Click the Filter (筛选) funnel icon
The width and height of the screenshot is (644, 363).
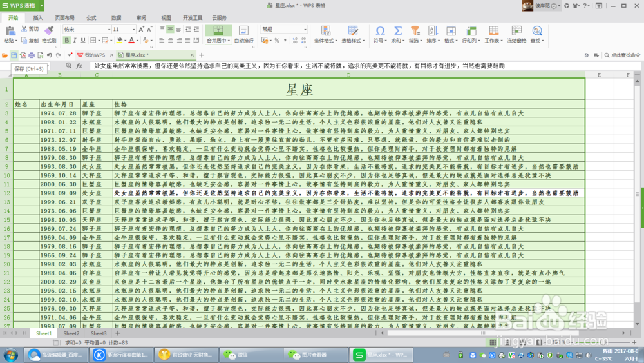[415, 31]
